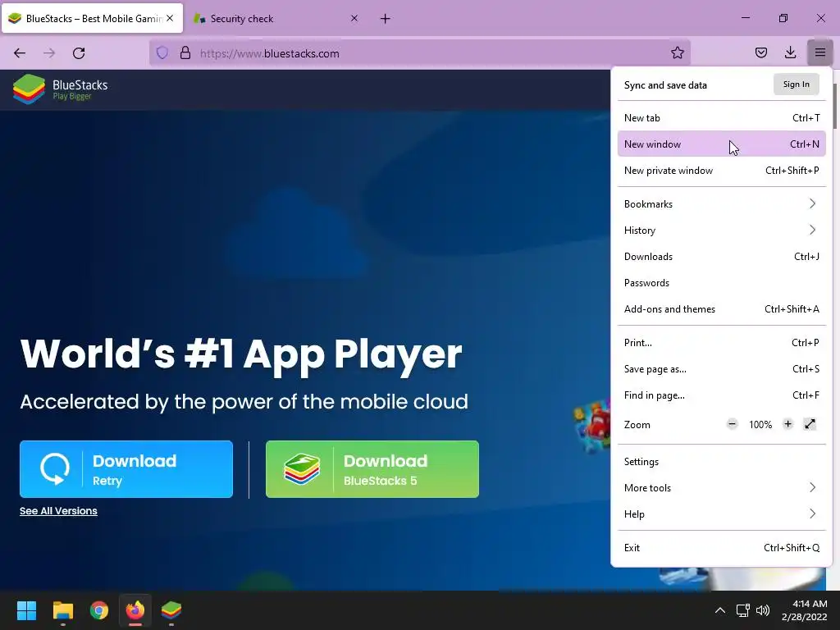Open Downloads from the menu

pos(722,257)
